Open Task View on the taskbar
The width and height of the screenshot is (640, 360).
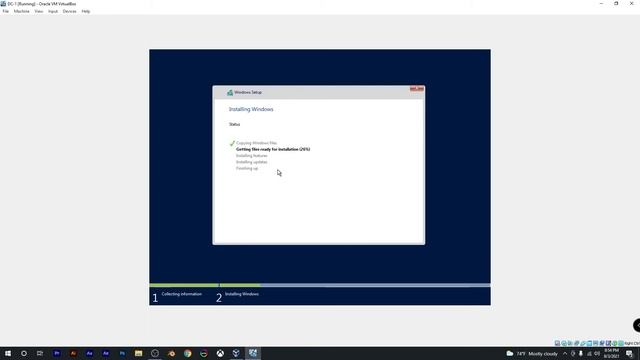[x=40, y=353]
